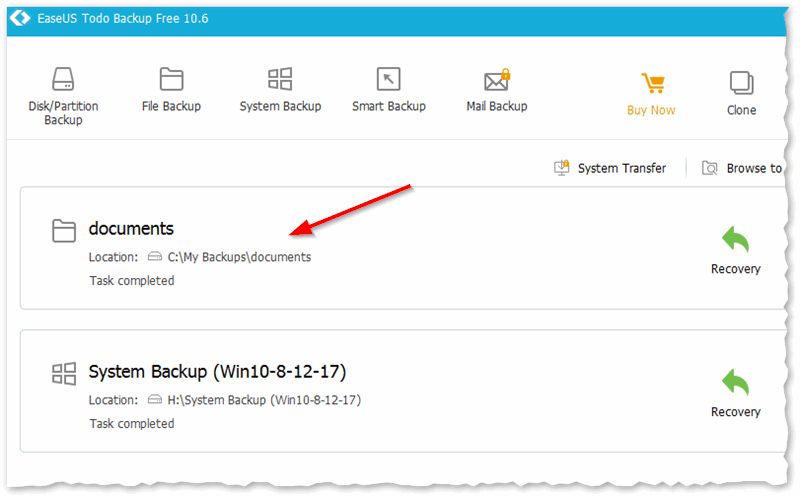Click folder icon beside documents task
Image resolution: width=800 pixels, height=498 pixels.
coord(64,231)
